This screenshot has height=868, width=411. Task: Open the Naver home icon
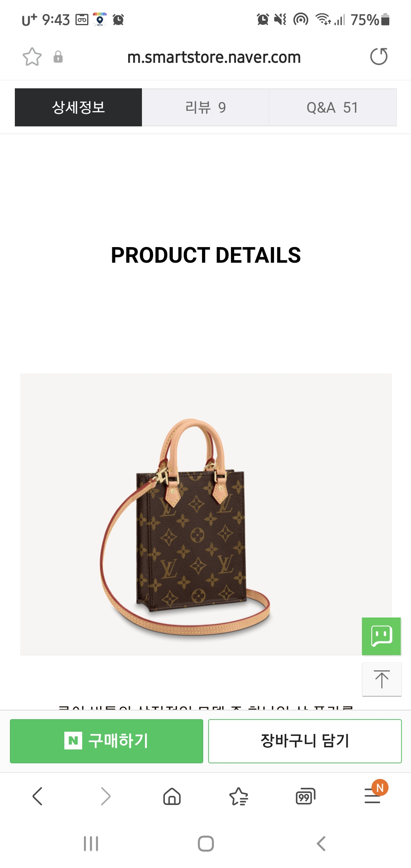click(172, 796)
